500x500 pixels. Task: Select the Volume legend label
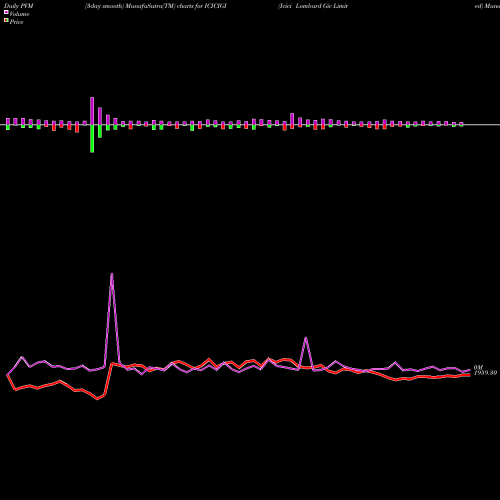(19, 14)
